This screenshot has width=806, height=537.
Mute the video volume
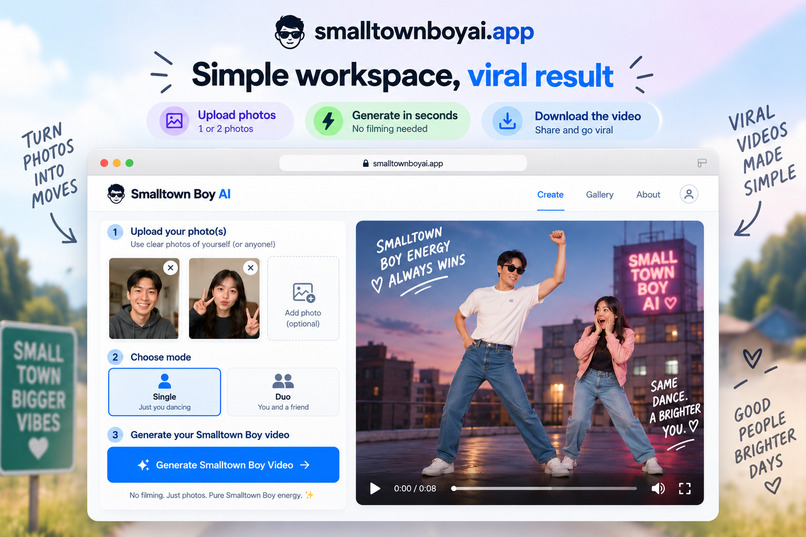point(658,488)
